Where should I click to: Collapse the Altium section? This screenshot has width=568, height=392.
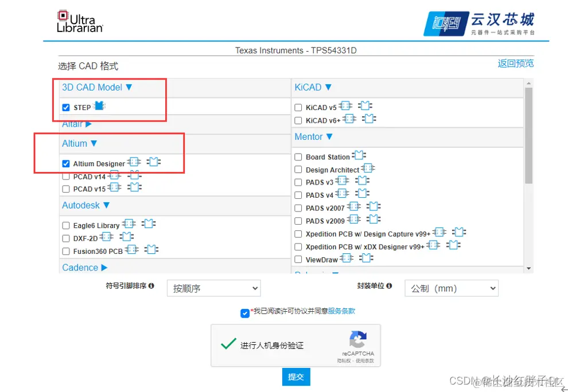click(x=80, y=143)
